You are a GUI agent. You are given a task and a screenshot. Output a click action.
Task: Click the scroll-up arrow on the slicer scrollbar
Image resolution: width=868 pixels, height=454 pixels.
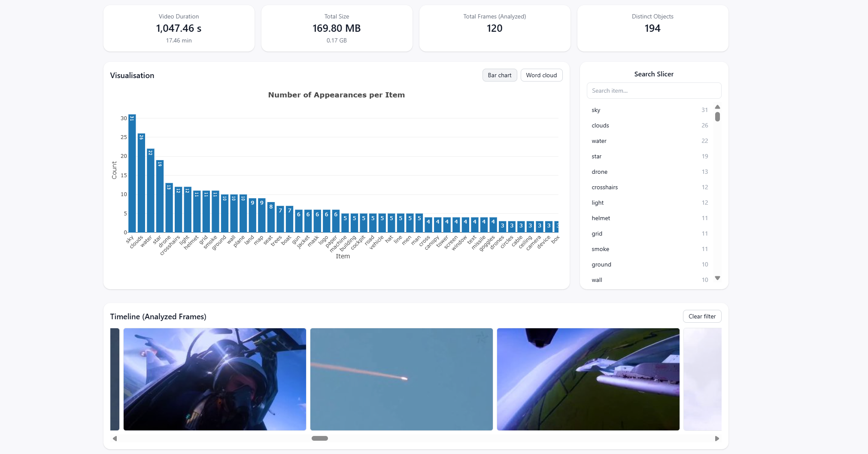click(717, 107)
